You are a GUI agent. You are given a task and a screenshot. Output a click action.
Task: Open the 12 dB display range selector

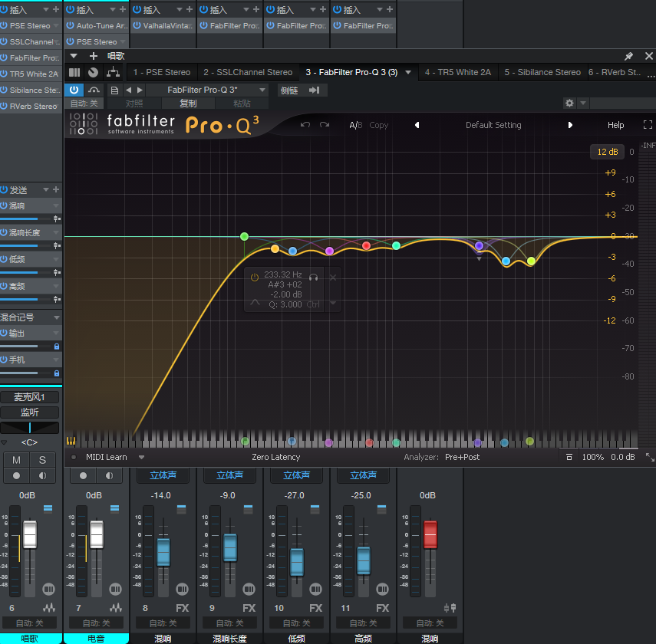607,152
